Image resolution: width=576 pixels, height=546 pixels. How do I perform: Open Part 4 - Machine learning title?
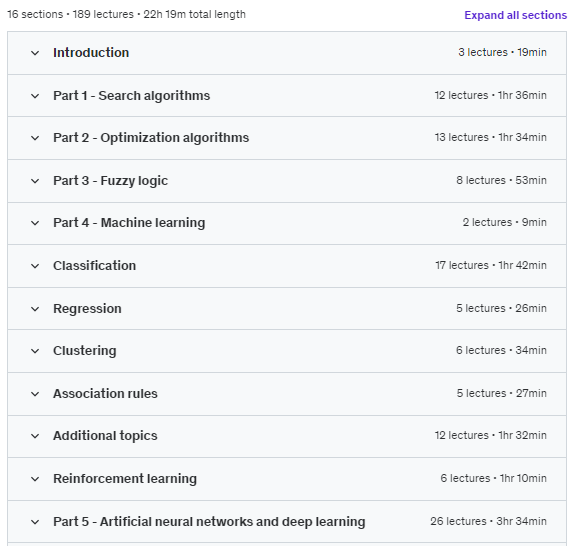tap(129, 222)
